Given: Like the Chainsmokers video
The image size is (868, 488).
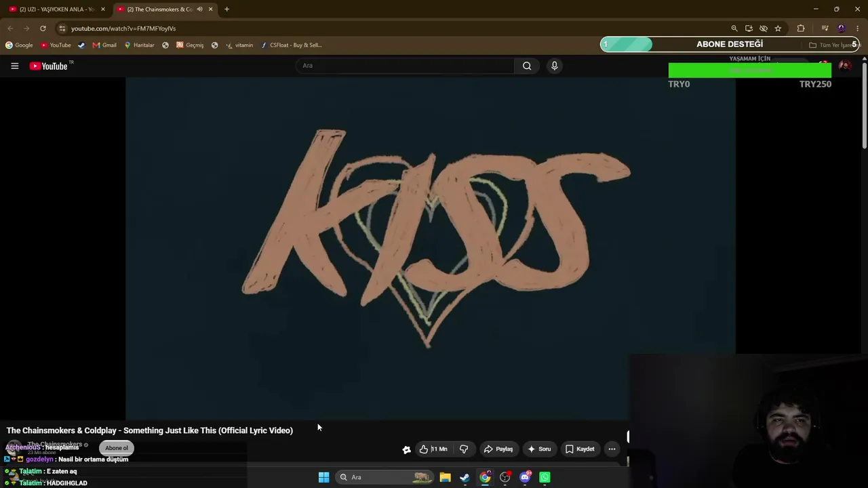Looking at the screenshot, I should [433, 449].
